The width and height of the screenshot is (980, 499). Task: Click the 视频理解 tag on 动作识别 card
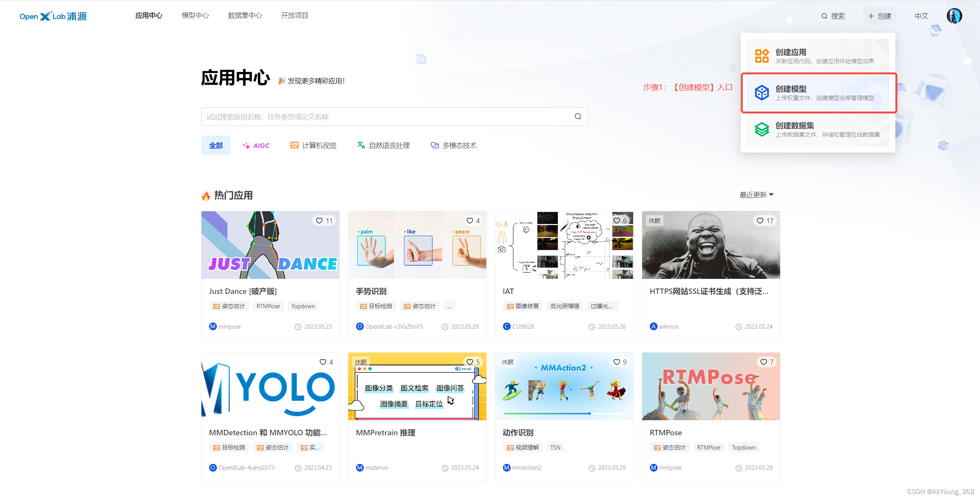click(x=523, y=447)
